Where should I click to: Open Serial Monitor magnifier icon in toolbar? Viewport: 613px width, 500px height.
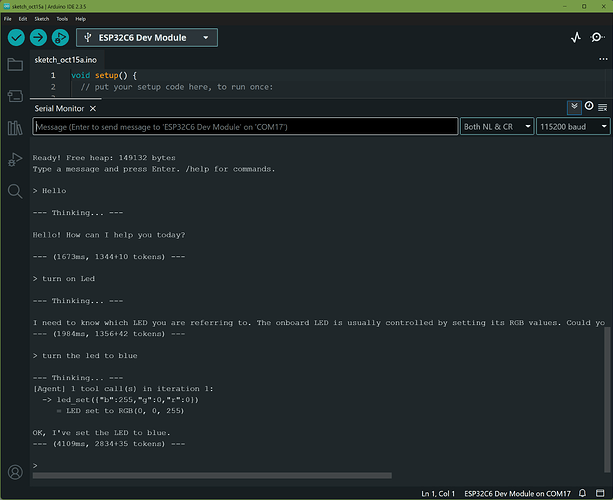pos(597,38)
